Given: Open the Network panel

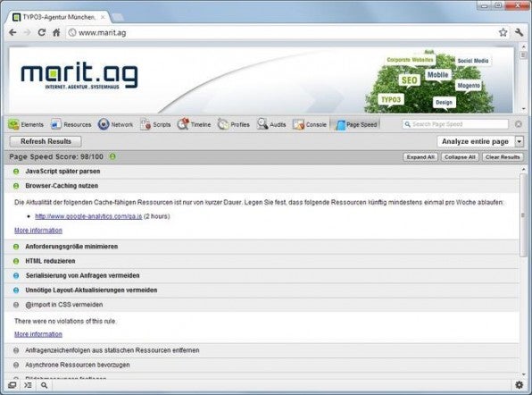Looking at the screenshot, I should point(116,124).
